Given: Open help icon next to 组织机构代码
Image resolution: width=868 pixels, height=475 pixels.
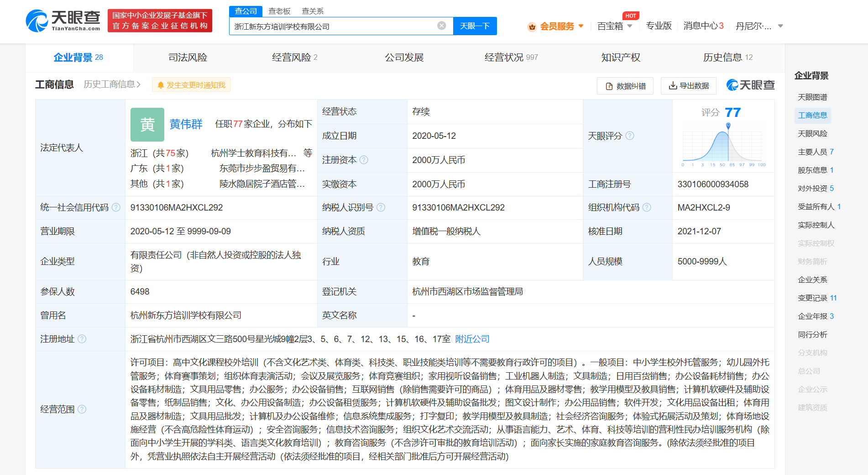Looking at the screenshot, I should (647, 207).
